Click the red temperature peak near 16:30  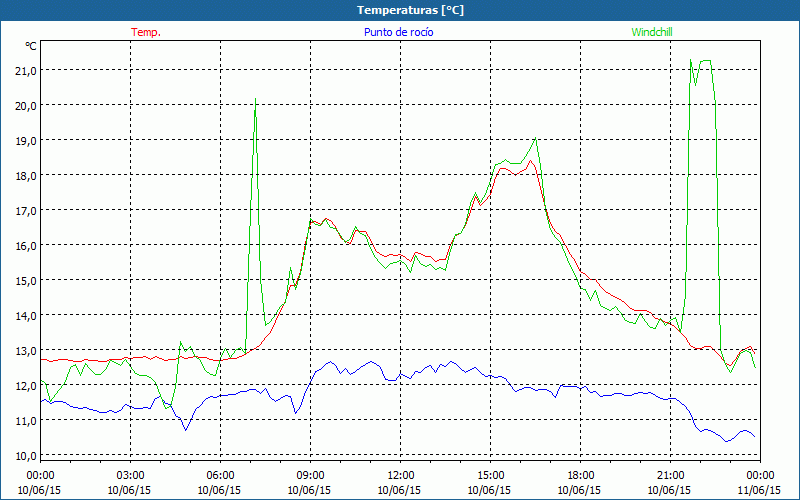531,162
